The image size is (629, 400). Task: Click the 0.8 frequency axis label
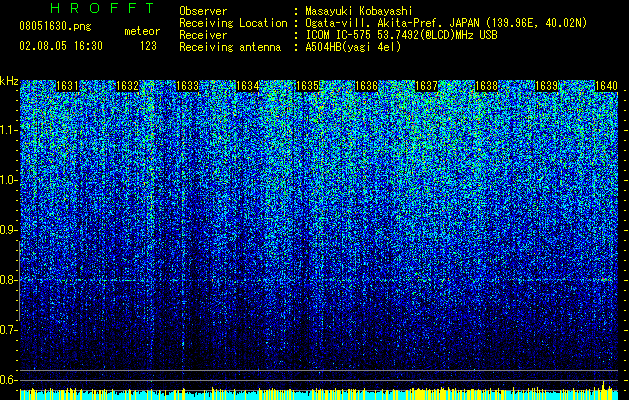(x=8, y=280)
